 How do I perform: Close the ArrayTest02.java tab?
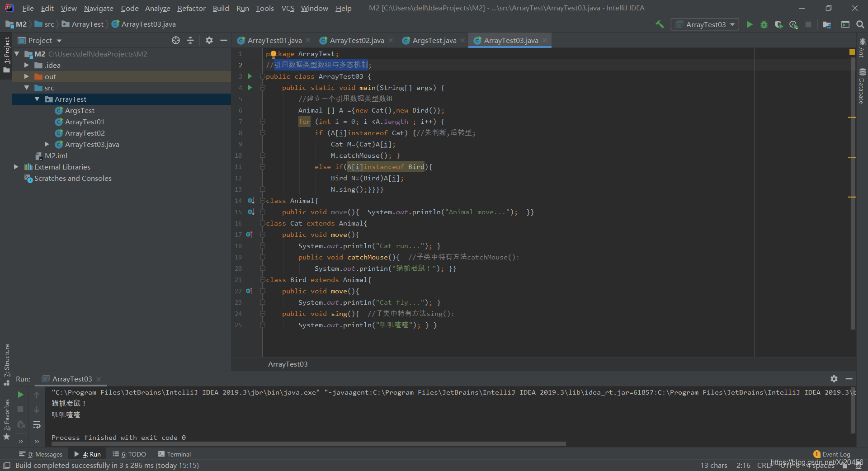click(x=391, y=40)
